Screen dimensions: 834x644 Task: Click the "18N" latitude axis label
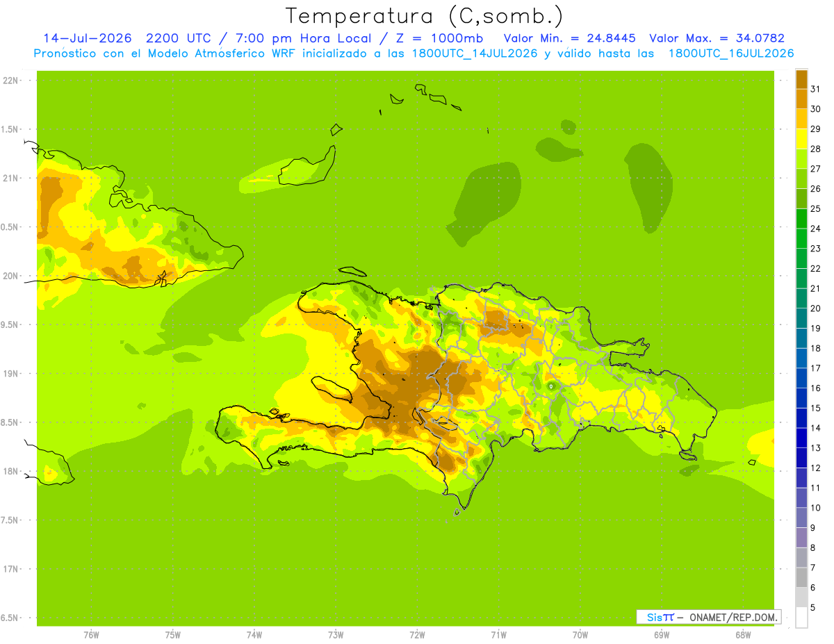tap(10, 471)
